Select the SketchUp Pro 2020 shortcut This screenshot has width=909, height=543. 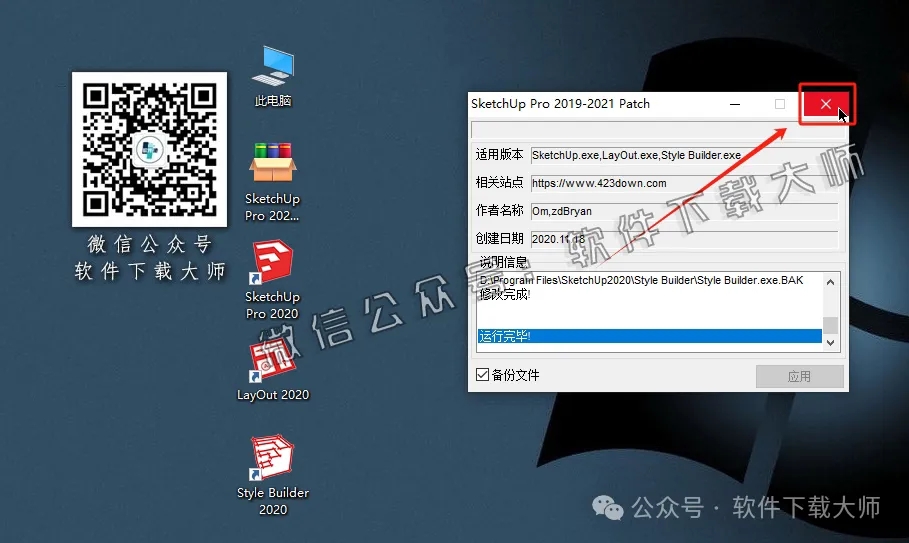click(x=272, y=280)
